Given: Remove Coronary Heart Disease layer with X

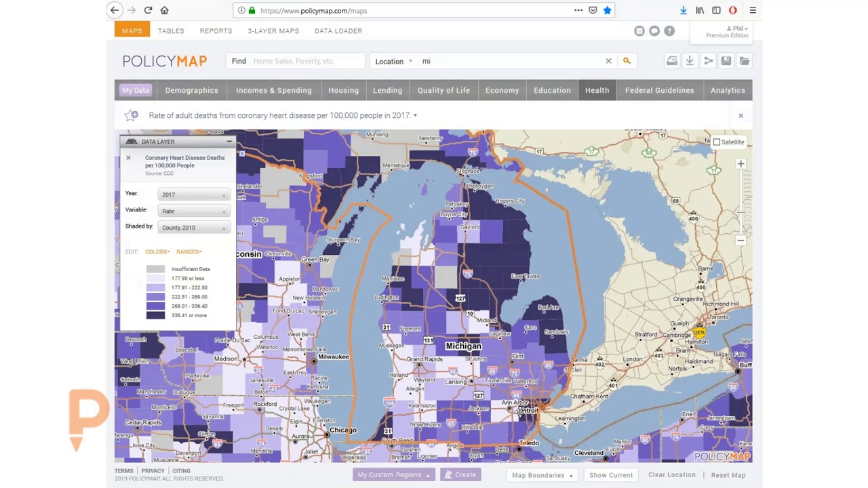Looking at the screenshot, I should (x=128, y=158).
